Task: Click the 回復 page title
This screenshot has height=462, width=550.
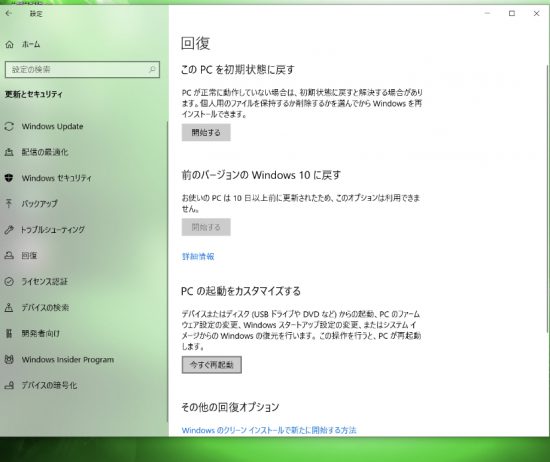Action: coord(195,43)
